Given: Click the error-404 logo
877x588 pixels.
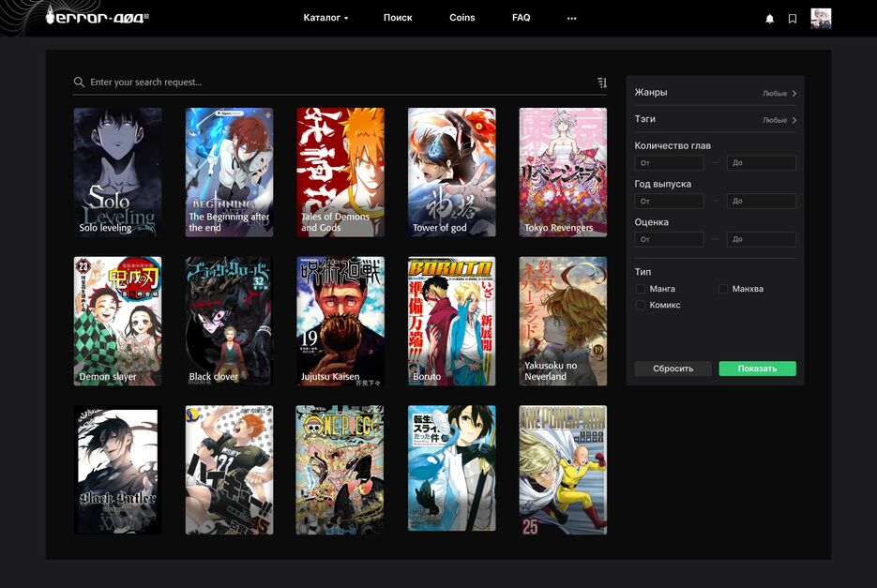Looking at the screenshot, I should (x=97, y=16).
